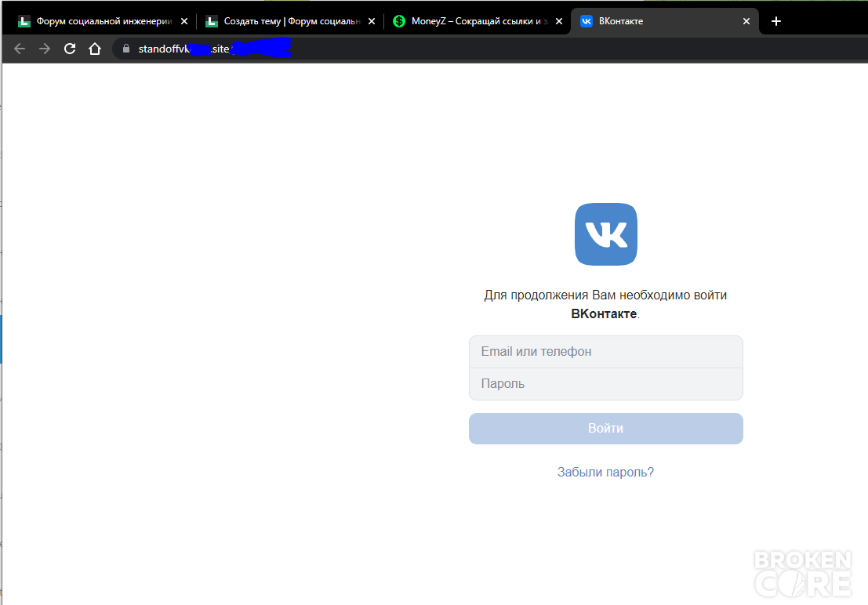Viewport: 868px width, 605px height.
Task: Open a new browser tab
Action: pos(776,21)
